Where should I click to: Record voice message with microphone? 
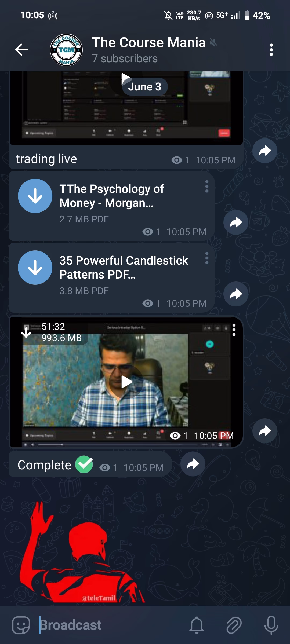(271, 625)
